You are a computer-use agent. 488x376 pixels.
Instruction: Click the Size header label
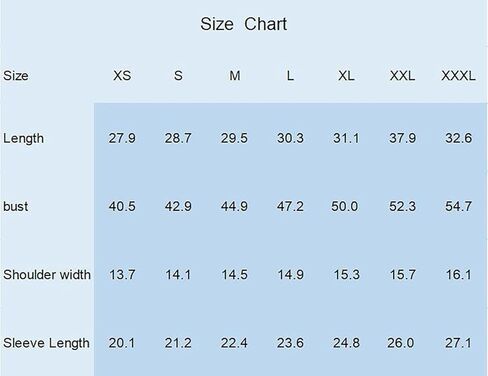tap(16, 76)
